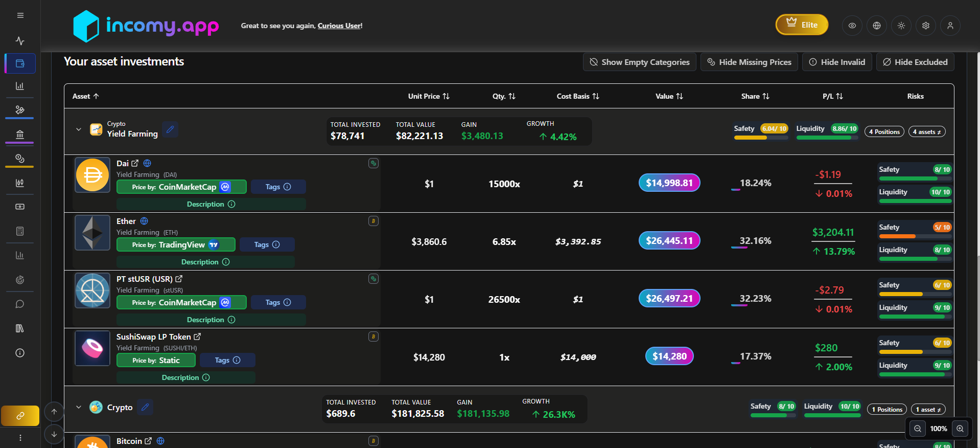980x448 pixels.
Task: Sort table by Asset column
Action: pyautogui.click(x=85, y=96)
